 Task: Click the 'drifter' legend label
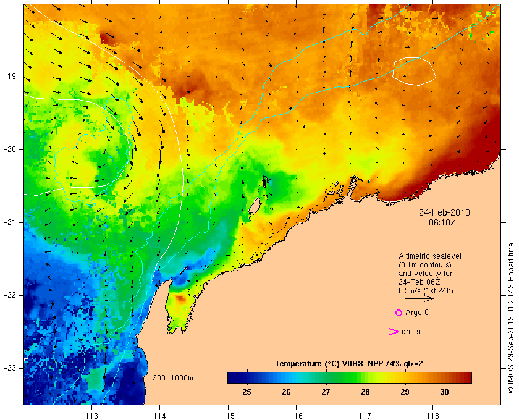click(411, 332)
